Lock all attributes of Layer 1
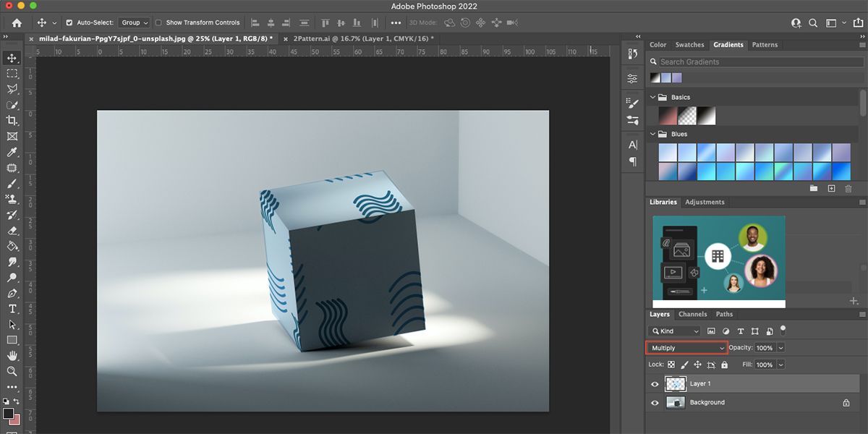Screen dimensions: 868x434 [x=724, y=365]
